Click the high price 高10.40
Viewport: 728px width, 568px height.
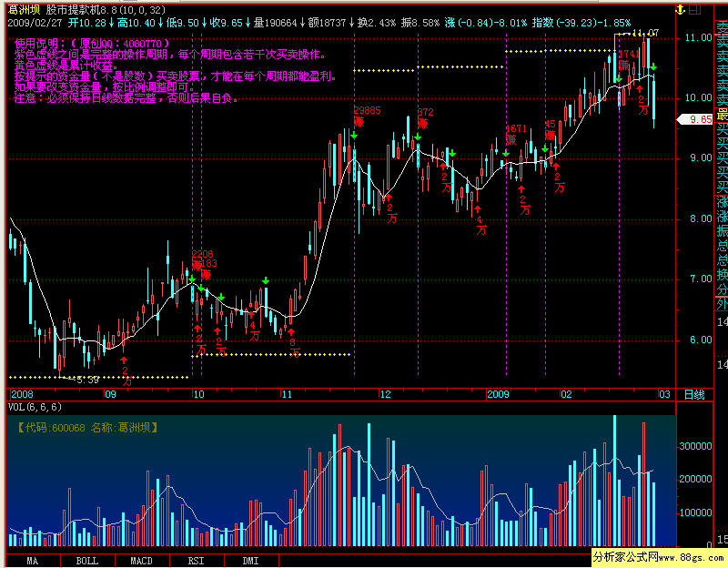(136, 22)
